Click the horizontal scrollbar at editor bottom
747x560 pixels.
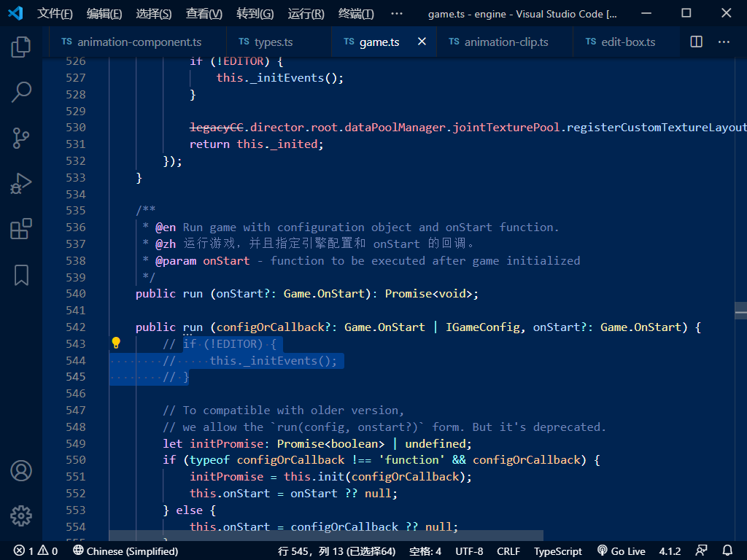pyautogui.click(x=326, y=535)
